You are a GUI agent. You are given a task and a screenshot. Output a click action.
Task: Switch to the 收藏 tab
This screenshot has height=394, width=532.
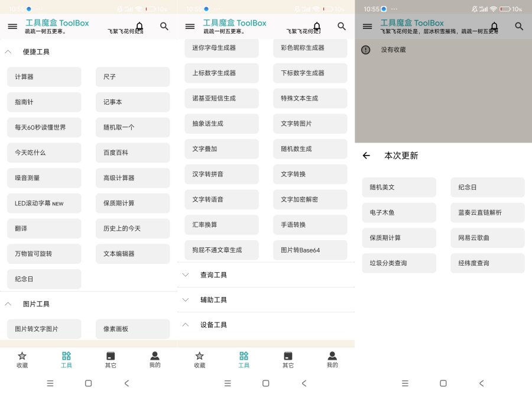[x=199, y=359]
